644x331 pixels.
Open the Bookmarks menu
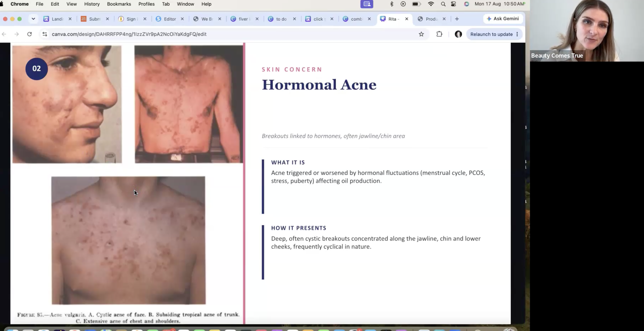pos(119,4)
